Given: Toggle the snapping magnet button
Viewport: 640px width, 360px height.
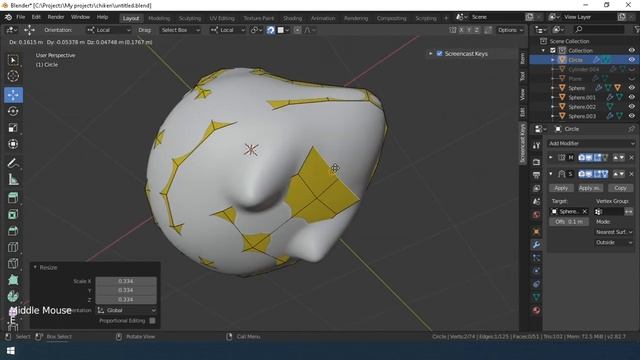Looking at the screenshot, I should pyautogui.click(x=271, y=30).
